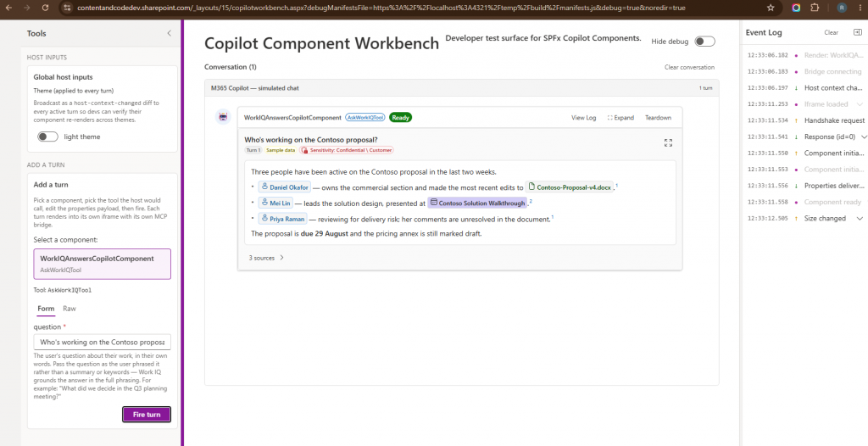Open the Contoso-Proposal-v4.docx file chip
The image size is (868, 446).
pos(569,187)
